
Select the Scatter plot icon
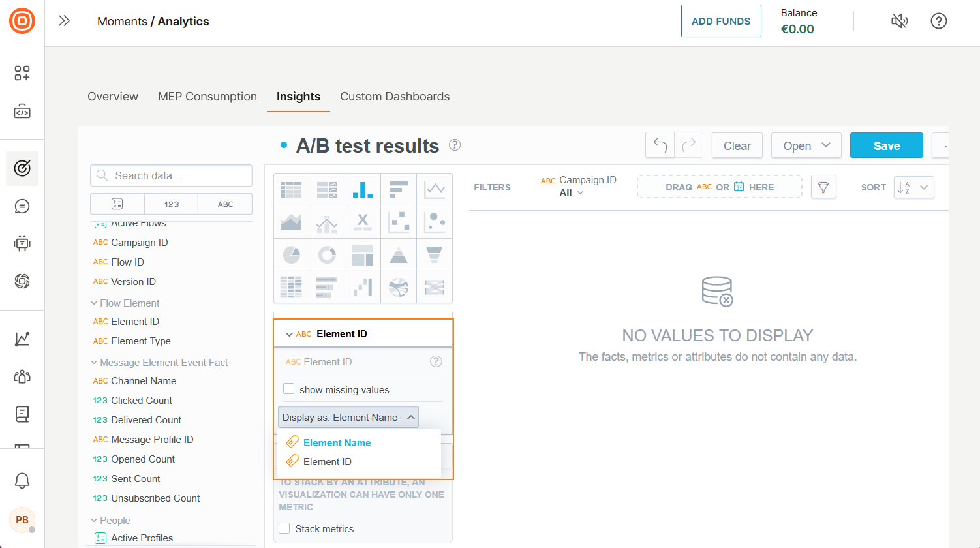399,222
